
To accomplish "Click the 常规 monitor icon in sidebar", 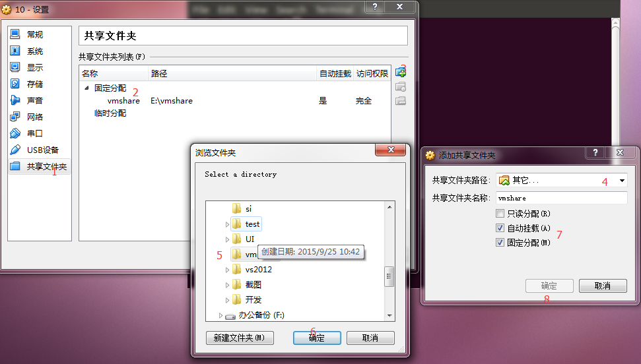I will pos(15,34).
